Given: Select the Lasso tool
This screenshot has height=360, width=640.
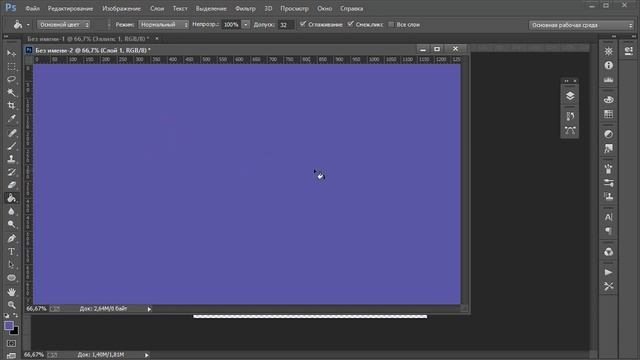Looking at the screenshot, I should tap(11, 80).
